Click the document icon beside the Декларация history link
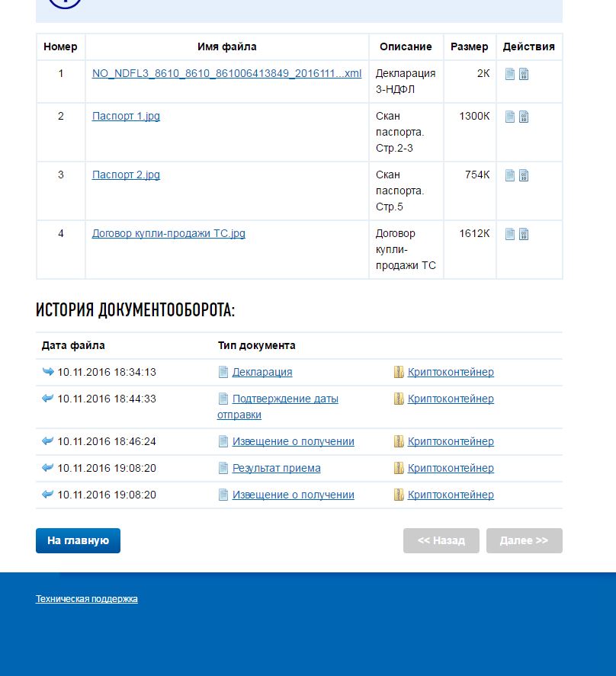Image resolution: width=616 pixels, height=676 pixels. pyautogui.click(x=223, y=372)
